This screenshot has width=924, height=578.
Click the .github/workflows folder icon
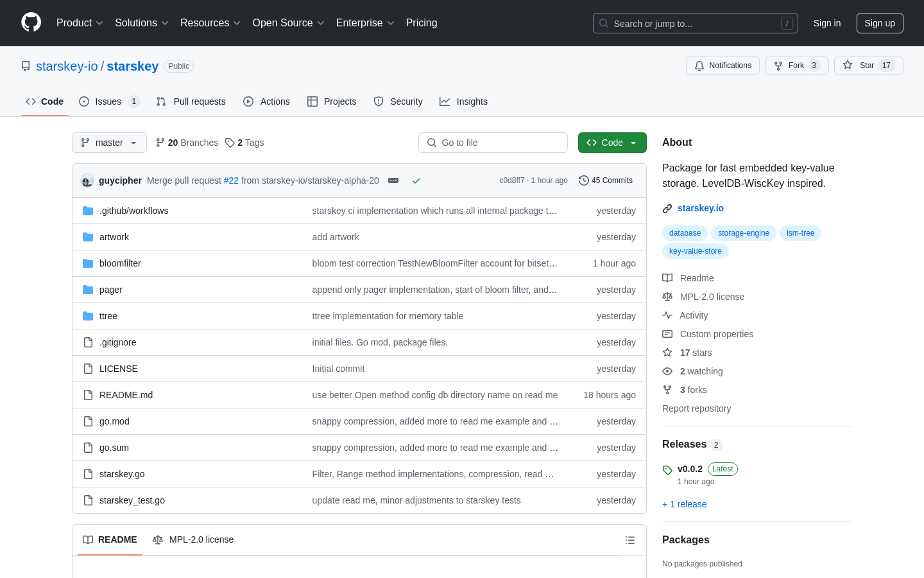(88, 211)
